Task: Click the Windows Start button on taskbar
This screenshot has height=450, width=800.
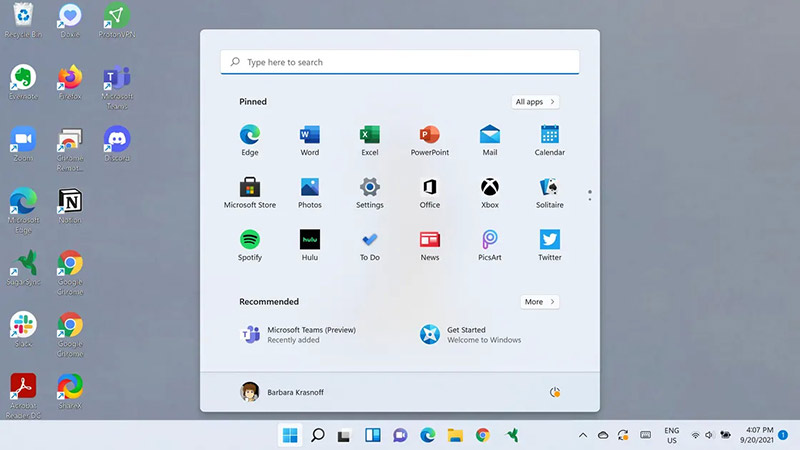Action: pyautogui.click(x=290, y=435)
